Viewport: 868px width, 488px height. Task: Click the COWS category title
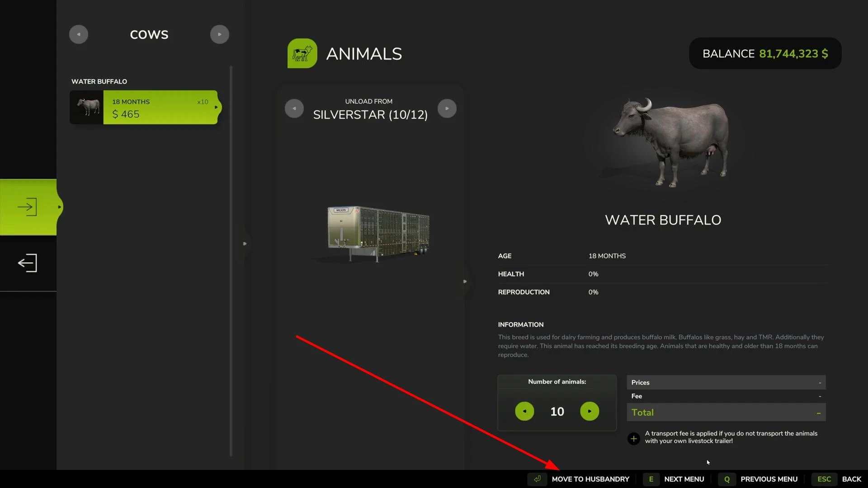click(149, 35)
